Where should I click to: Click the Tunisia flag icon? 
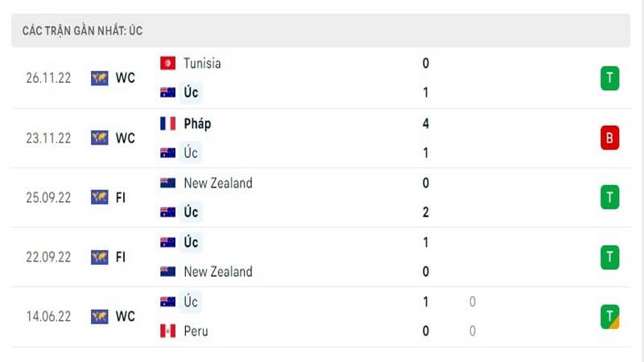(167, 64)
